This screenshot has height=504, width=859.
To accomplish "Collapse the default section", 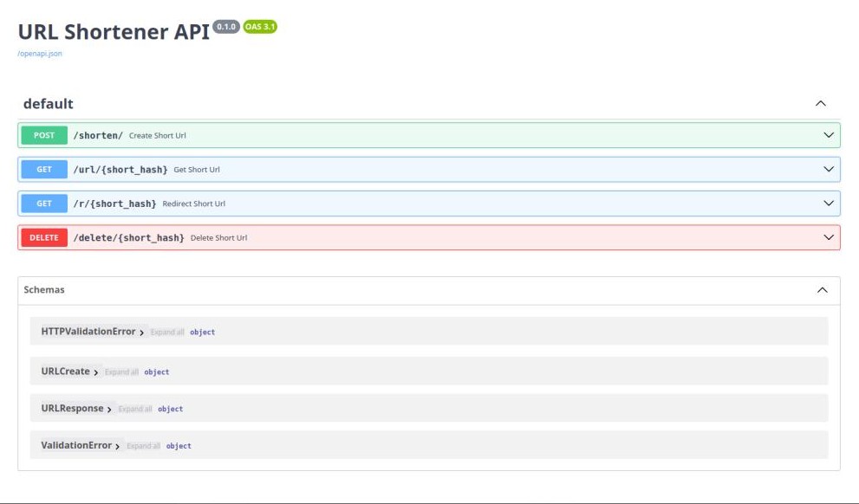I will (x=822, y=102).
